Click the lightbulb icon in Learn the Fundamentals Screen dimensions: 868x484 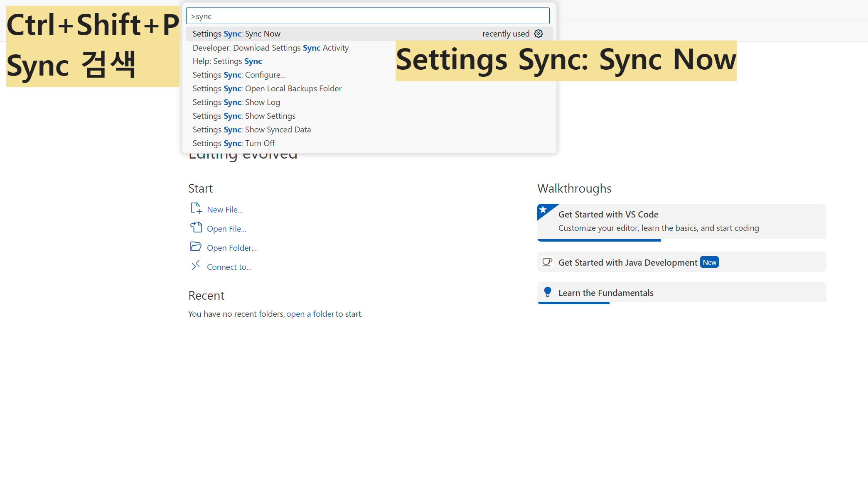pyautogui.click(x=547, y=292)
